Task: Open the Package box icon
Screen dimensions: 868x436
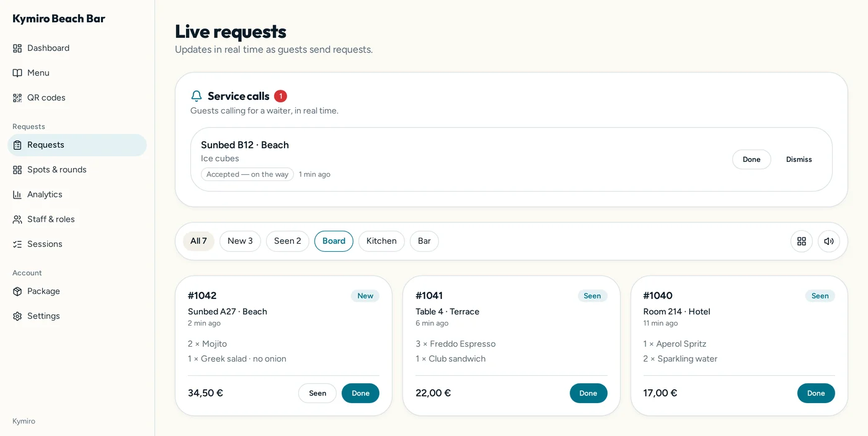Action: [x=17, y=291]
